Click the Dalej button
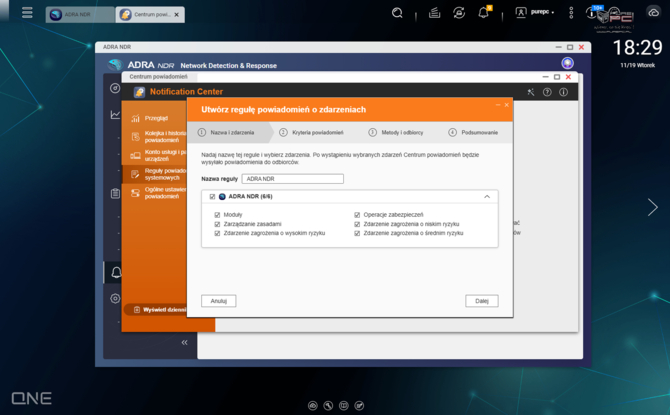 [482, 301]
